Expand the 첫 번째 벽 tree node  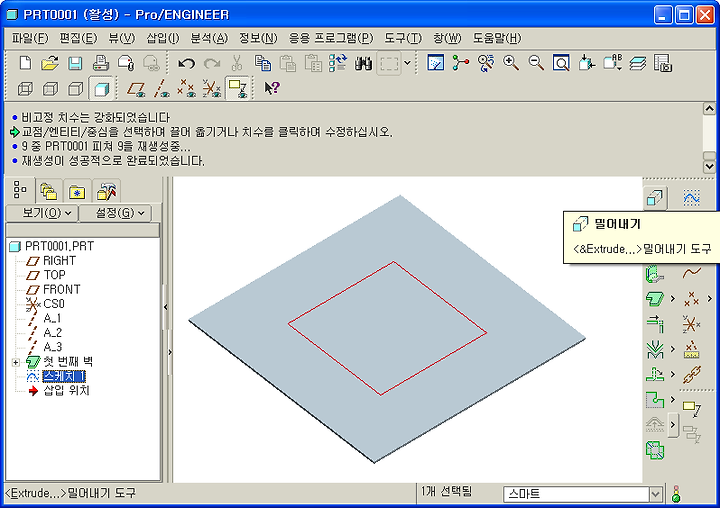[16, 362]
